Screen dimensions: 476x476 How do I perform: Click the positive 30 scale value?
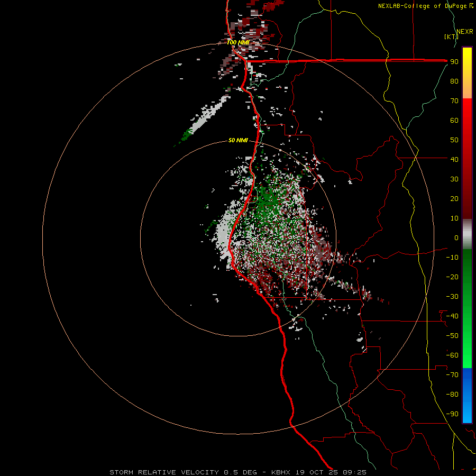coord(454,179)
